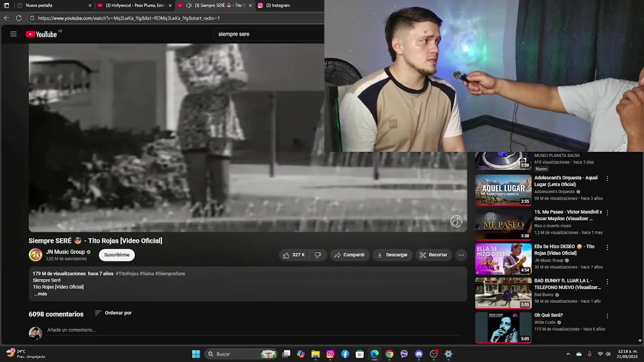Click the Añade un comentario field

254,330
